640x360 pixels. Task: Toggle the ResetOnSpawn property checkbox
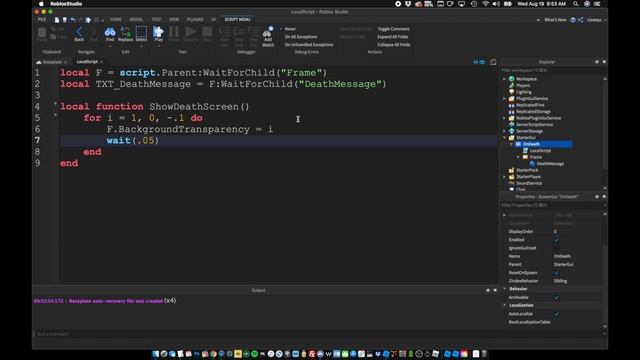tap(556, 273)
